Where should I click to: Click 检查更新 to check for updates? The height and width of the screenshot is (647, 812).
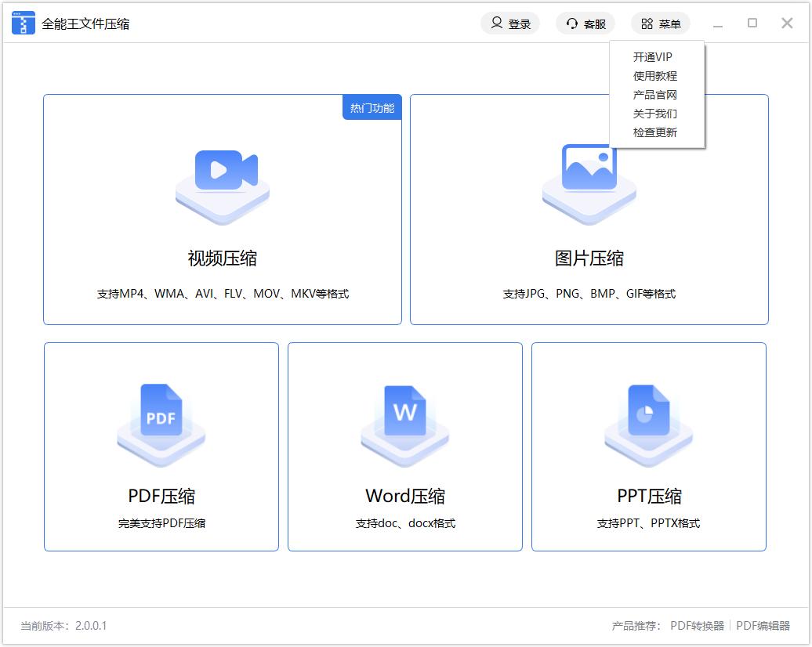point(654,132)
